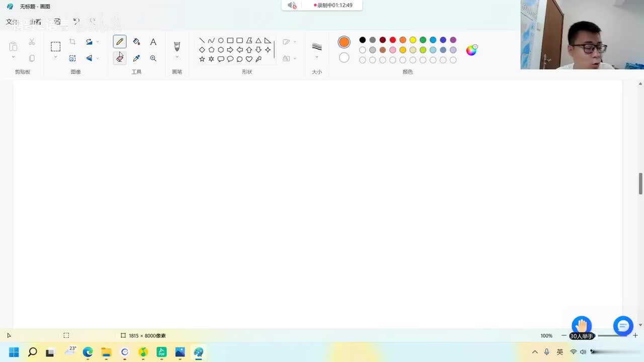Select Color 2 white background swatch
Screen dimensions: 644x362
(344, 58)
